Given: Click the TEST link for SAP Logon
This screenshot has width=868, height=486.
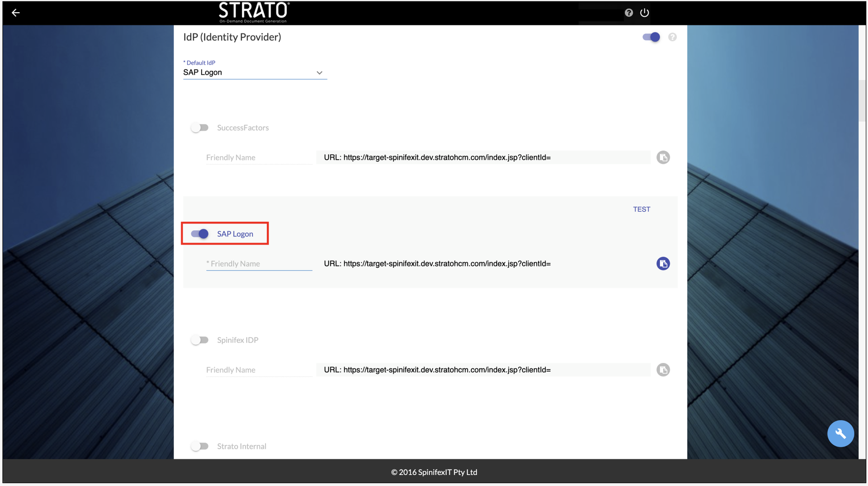Looking at the screenshot, I should point(641,209).
